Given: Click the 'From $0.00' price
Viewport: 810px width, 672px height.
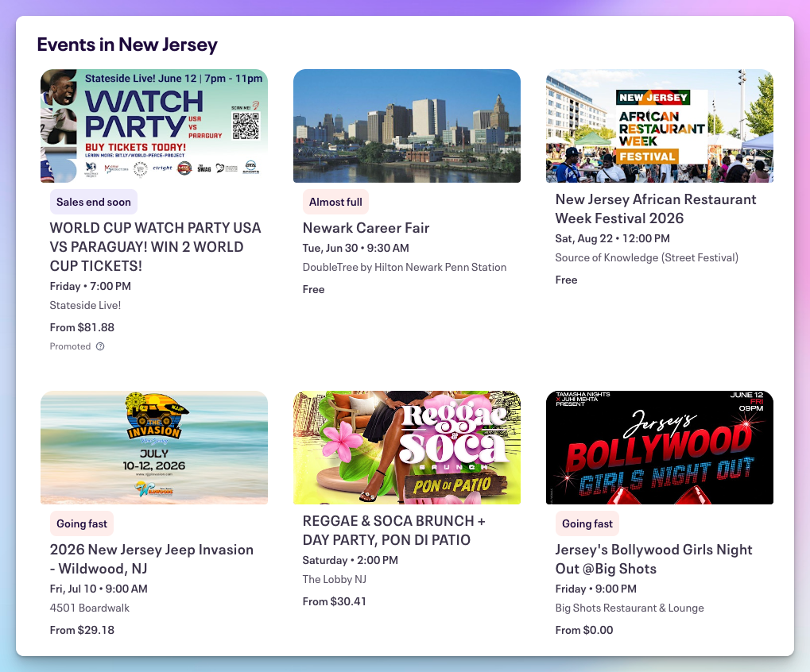Looking at the screenshot, I should tap(584, 630).
